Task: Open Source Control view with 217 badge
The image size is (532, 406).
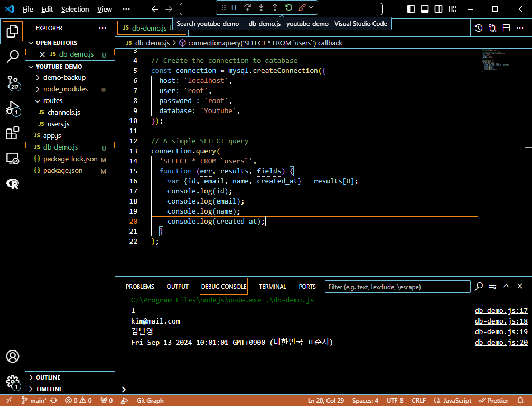Action: coord(13,83)
